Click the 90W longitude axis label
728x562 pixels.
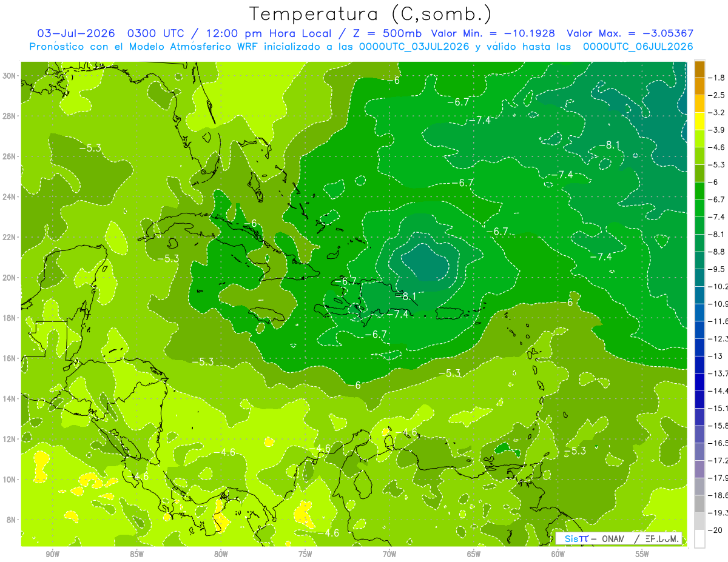tap(52, 554)
